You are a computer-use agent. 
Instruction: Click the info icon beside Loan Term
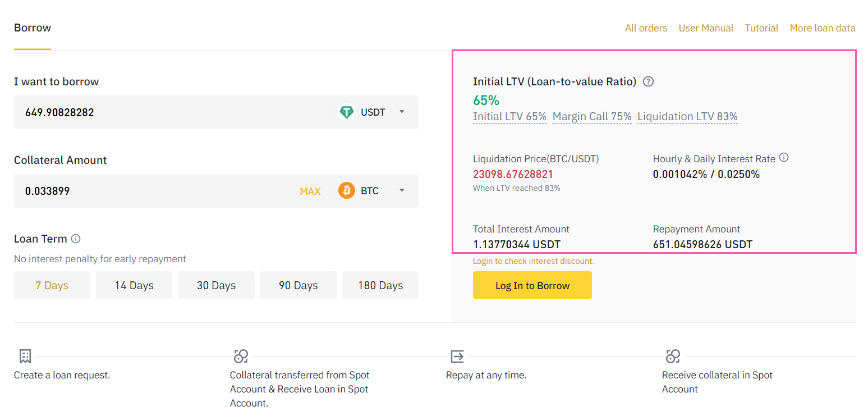[x=76, y=239]
